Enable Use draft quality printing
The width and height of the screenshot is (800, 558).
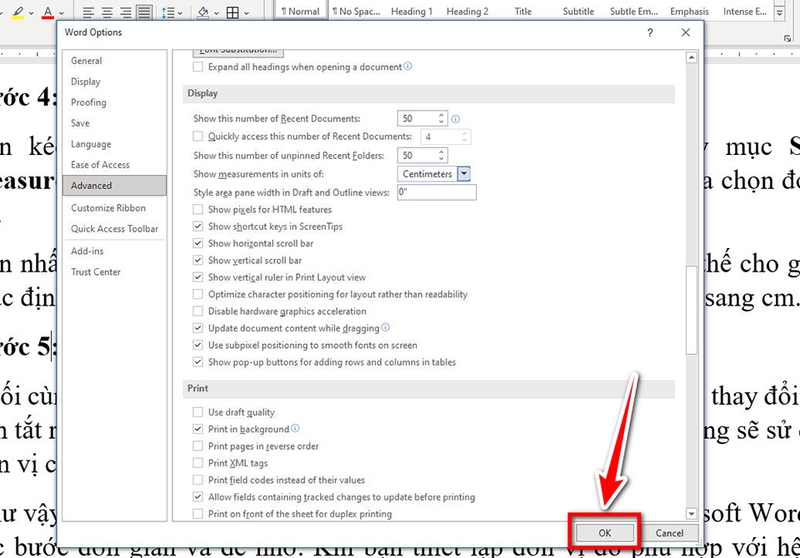tap(197, 412)
